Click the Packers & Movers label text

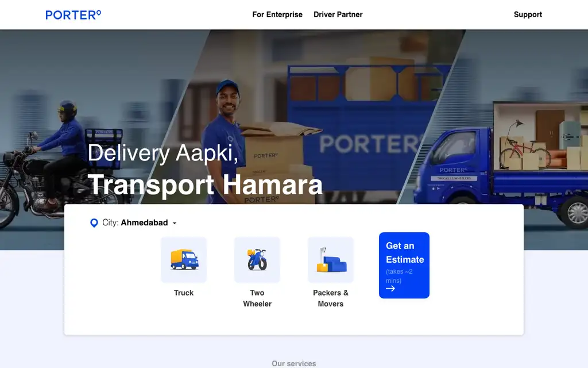pos(331,298)
